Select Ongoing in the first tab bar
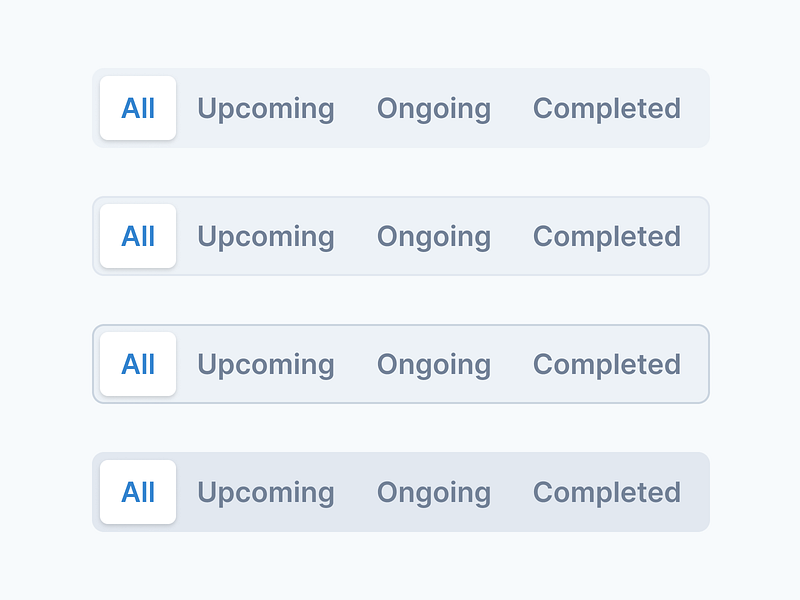 (x=434, y=108)
